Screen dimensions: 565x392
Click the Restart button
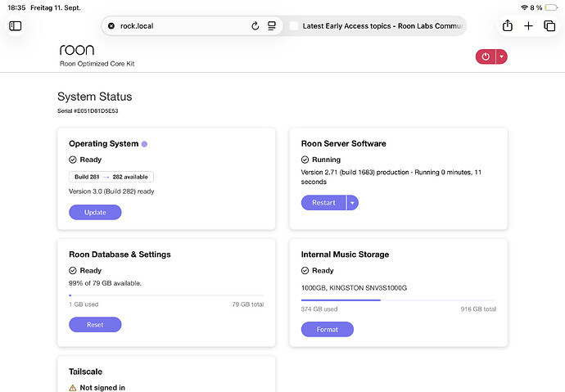pos(323,203)
